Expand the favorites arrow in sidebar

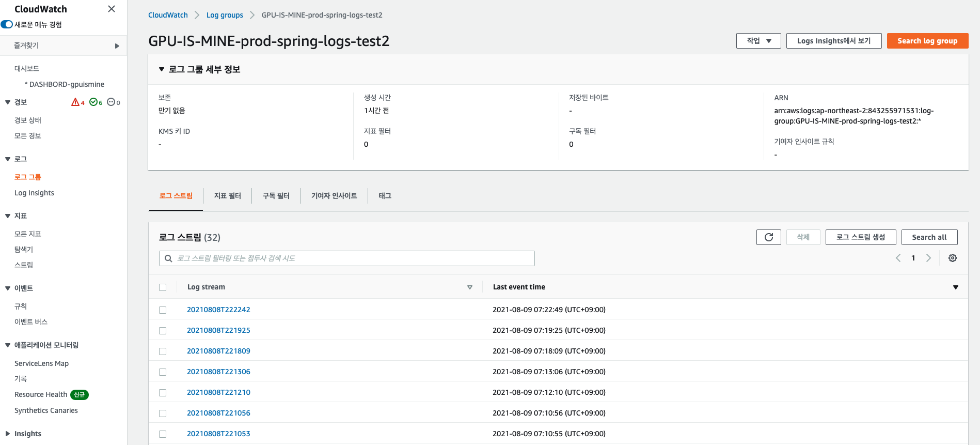click(x=117, y=46)
